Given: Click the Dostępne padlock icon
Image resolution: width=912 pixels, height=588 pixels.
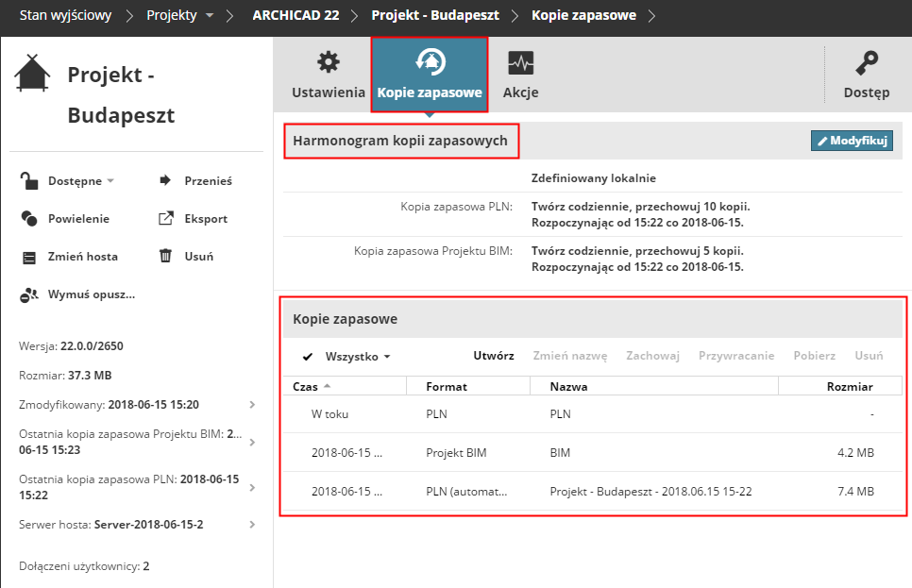Looking at the screenshot, I should 29,181.
